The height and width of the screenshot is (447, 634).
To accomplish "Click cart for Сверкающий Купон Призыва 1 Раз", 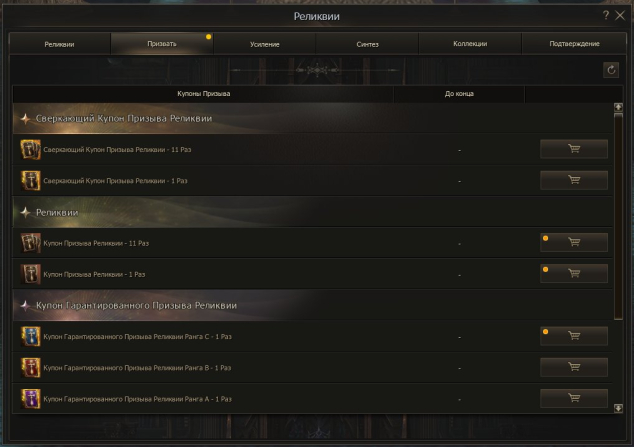I will (x=574, y=180).
